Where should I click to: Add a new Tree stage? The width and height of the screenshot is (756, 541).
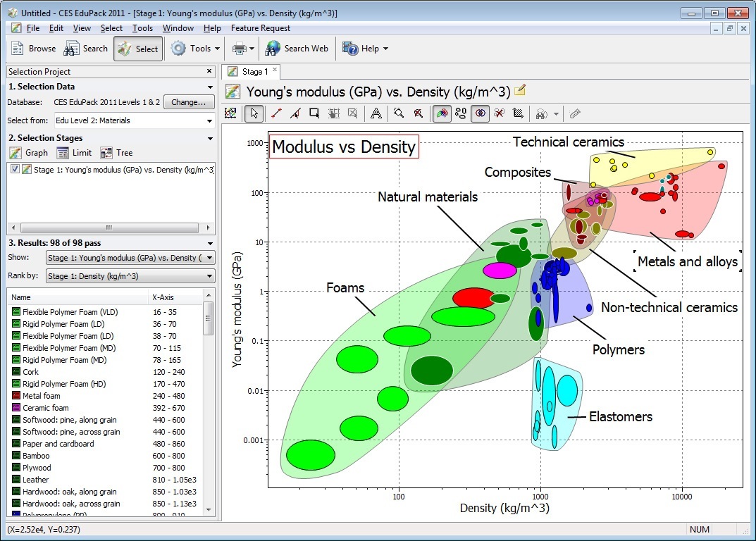[x=116, y=153]
